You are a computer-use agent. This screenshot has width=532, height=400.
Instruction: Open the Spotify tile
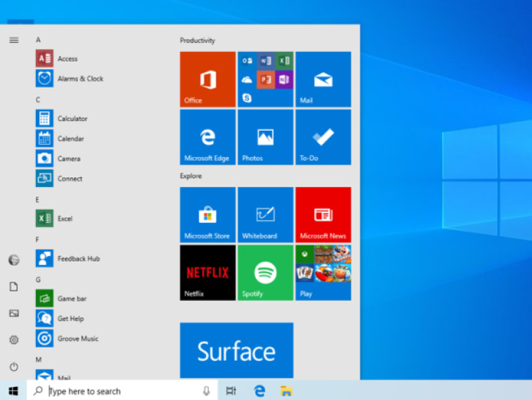266,273
